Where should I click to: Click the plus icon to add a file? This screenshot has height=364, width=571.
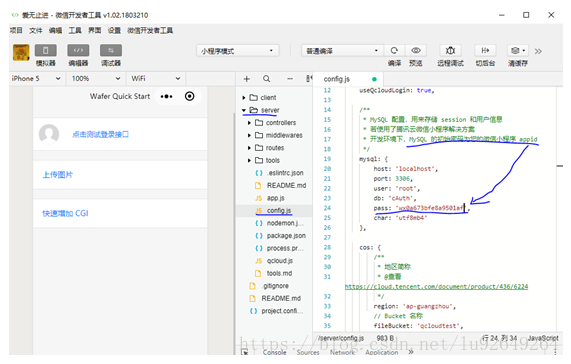pos(247,79)
